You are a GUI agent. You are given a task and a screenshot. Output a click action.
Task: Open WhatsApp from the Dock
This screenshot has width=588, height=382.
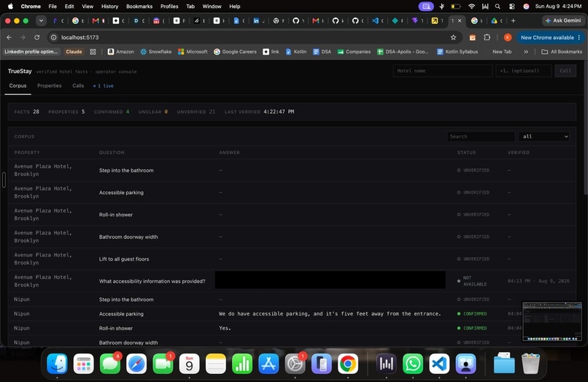412,364
